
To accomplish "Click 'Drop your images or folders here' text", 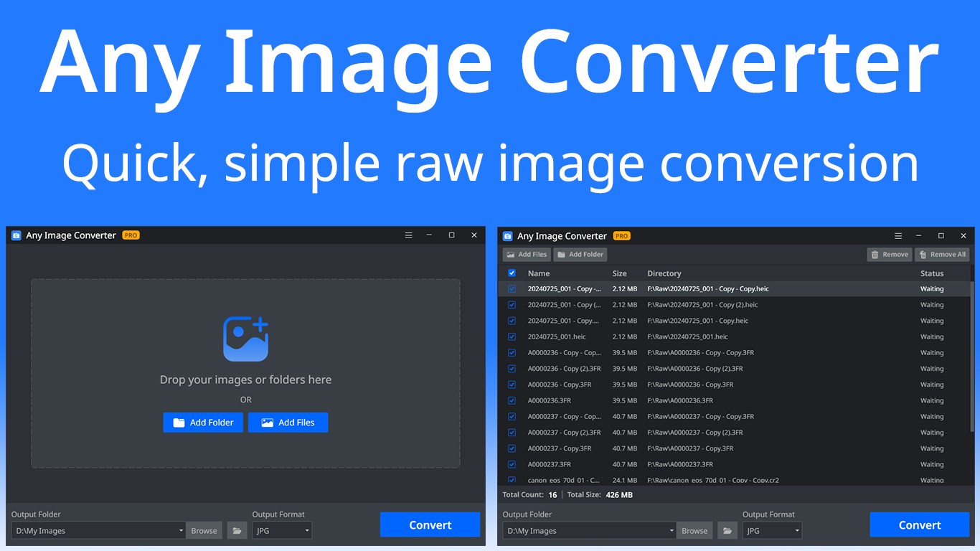I will [245, 380].
